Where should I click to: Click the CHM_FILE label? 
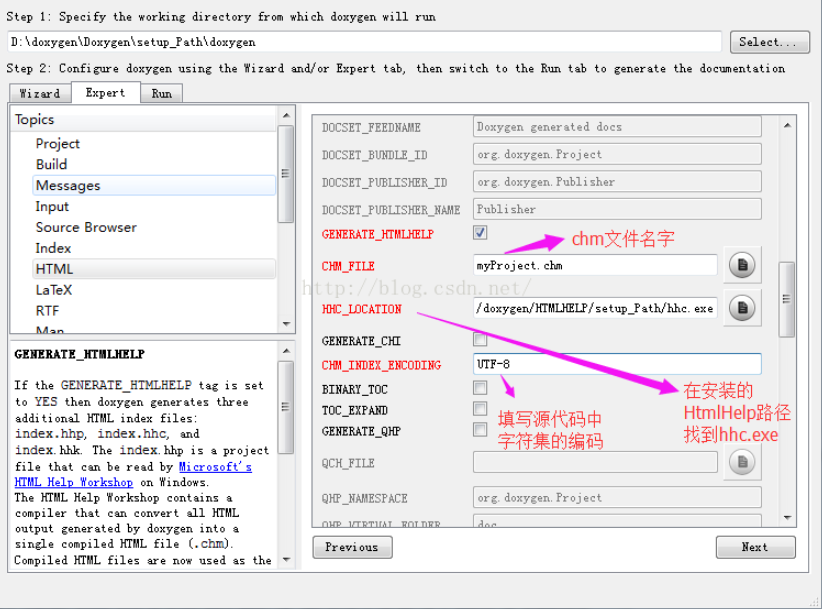(348, 266)
